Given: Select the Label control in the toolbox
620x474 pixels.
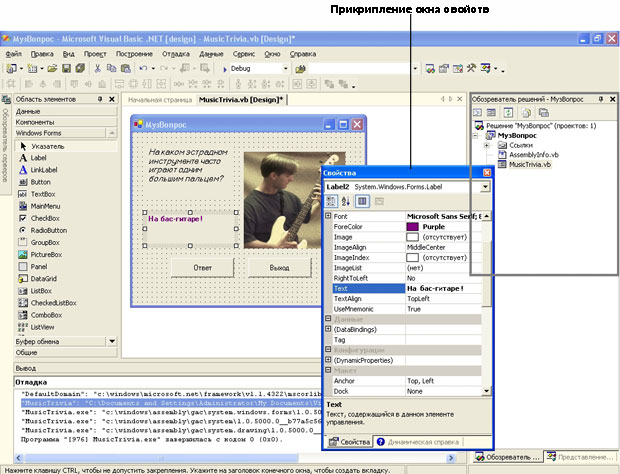Looking at the screenshot, I should tap(38, 158).
